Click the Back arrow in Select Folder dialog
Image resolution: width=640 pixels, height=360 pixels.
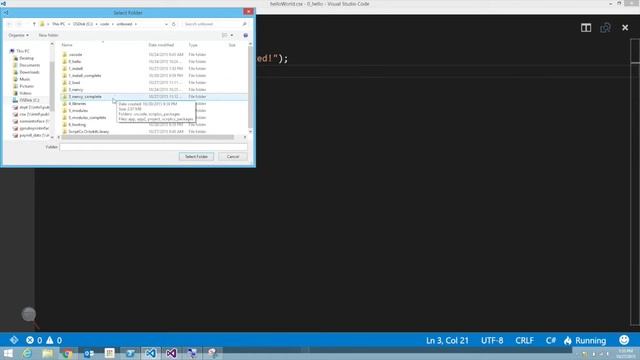click(x=9, y=24)
